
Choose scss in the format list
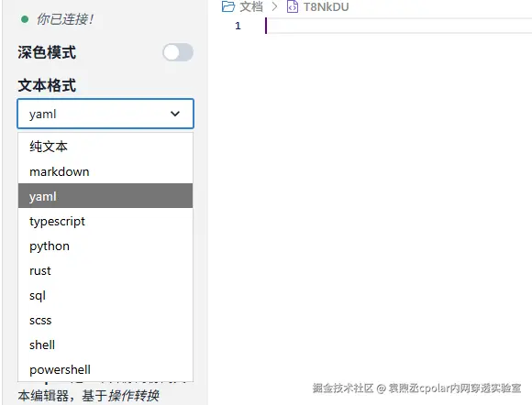tap(105, 320)
